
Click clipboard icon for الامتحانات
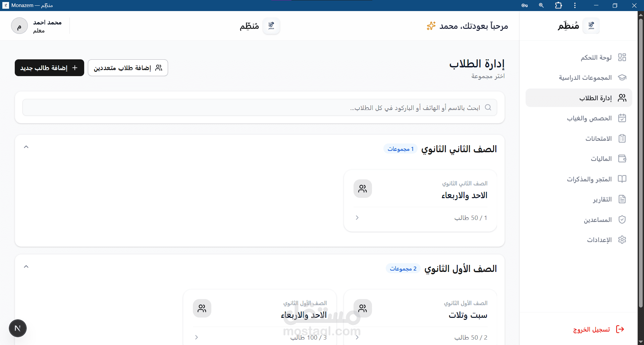(x=622, y=138)
